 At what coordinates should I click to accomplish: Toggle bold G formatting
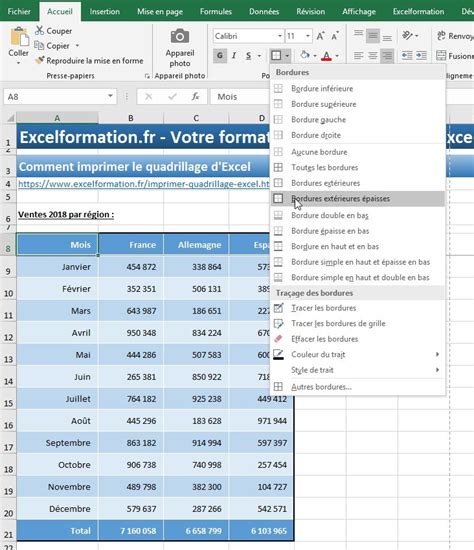[220, 55]
